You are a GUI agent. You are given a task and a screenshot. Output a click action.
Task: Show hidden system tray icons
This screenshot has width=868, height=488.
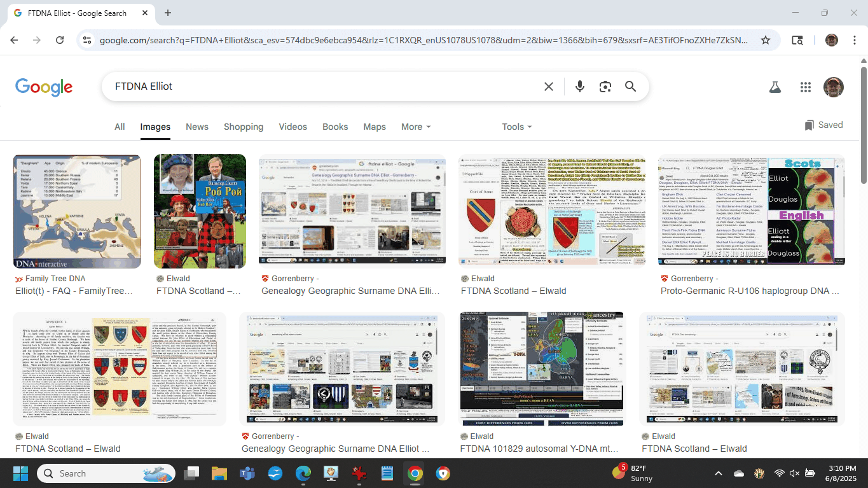(719, 473)
